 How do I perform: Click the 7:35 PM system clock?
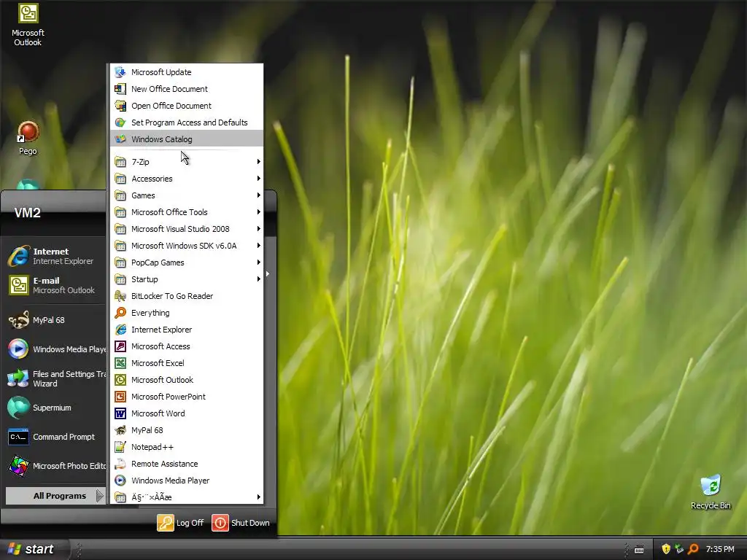click(x=720, y=549)
